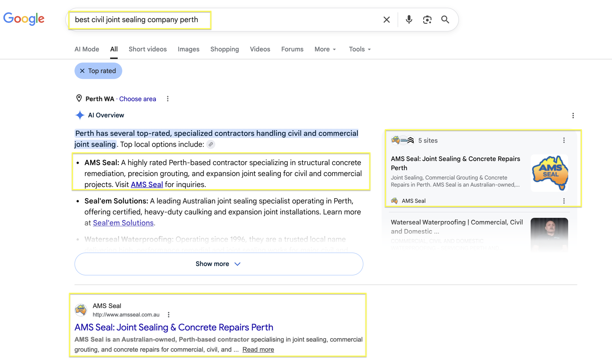Viewport: 612px width, 364px height.
Task: Click the Choose area link
Action: (x=137, y=99)
